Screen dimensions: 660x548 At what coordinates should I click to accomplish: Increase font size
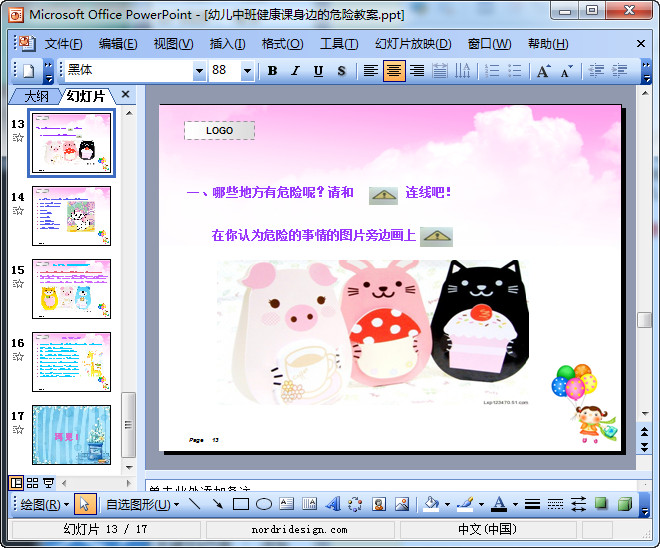pos(543,71)
